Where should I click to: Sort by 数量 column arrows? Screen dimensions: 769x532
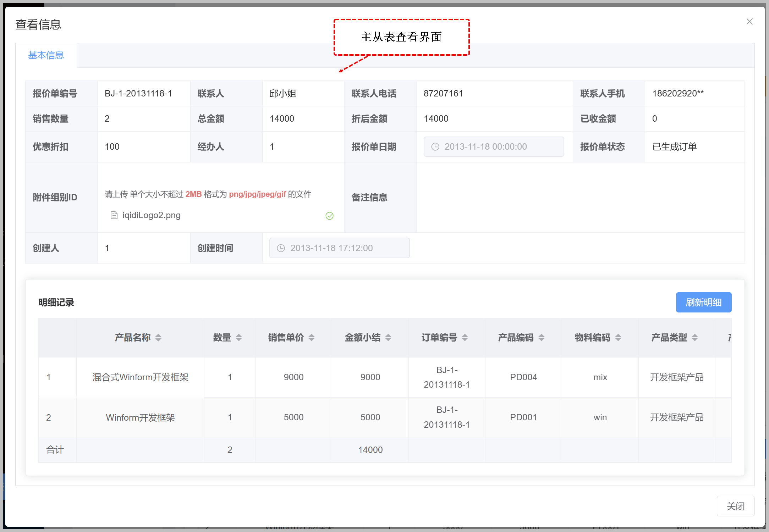(x=239, y=338)
